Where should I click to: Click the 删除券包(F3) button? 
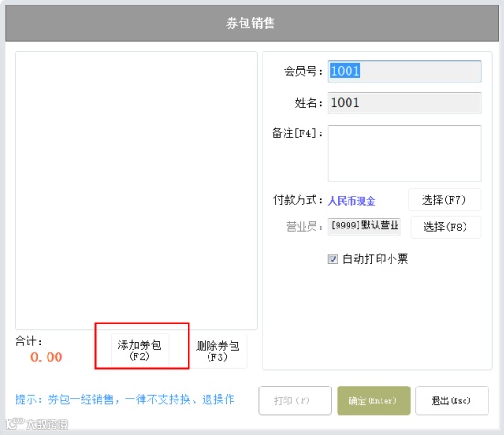[x=218, y=351]
